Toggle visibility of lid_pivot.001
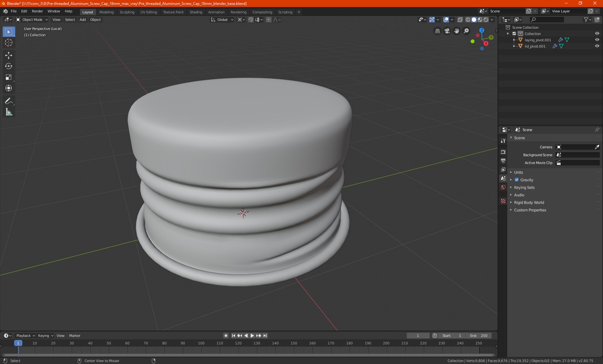This screenshot has height=364, width=603. 597,46
